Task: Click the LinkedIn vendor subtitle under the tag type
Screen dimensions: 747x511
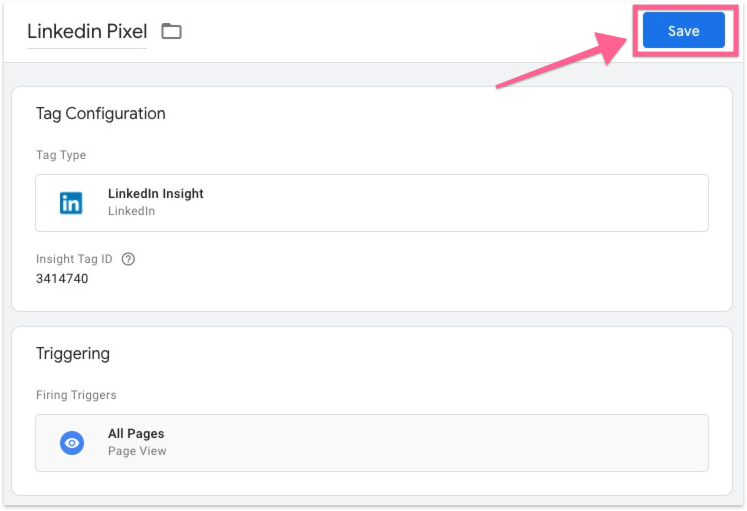Action: point(131,211)
